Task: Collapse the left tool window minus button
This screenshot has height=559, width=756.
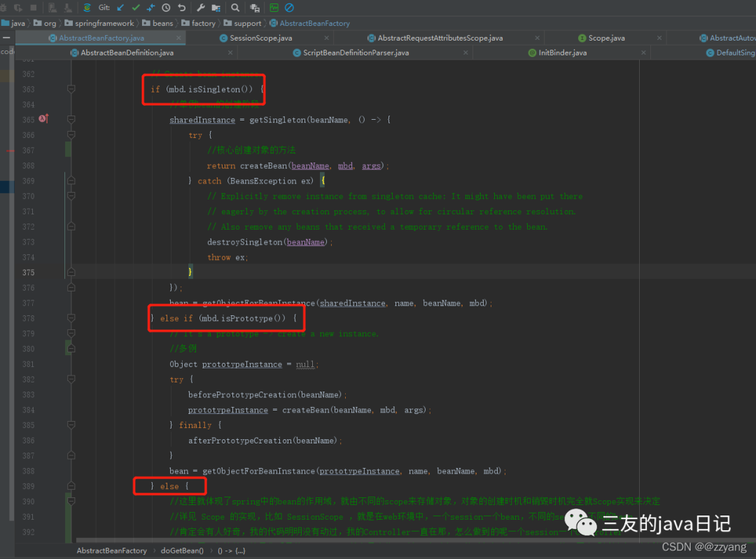Action: tap(7, 38)
